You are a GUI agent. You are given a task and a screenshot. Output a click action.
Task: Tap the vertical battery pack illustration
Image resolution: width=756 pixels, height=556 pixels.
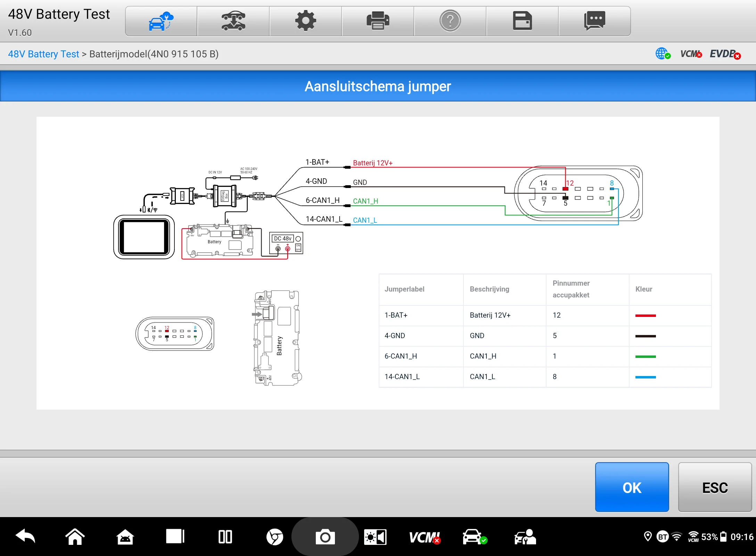pos(277,338)
